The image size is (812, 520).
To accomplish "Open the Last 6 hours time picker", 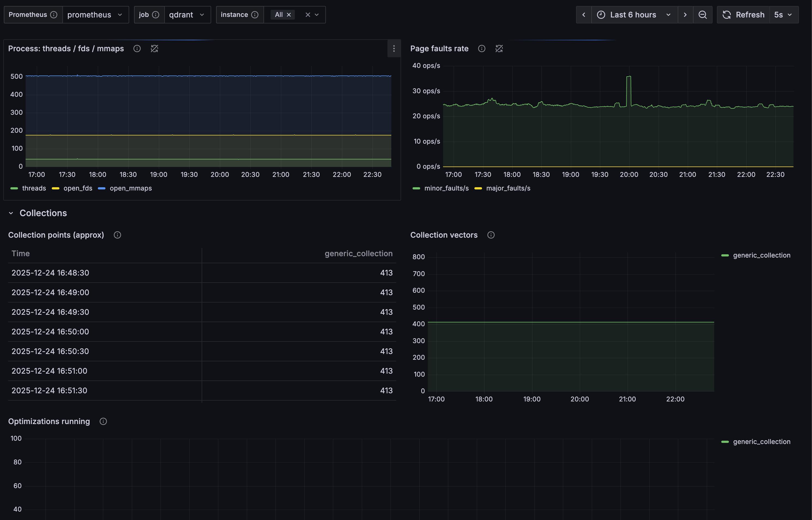I will tap(634, 15).
